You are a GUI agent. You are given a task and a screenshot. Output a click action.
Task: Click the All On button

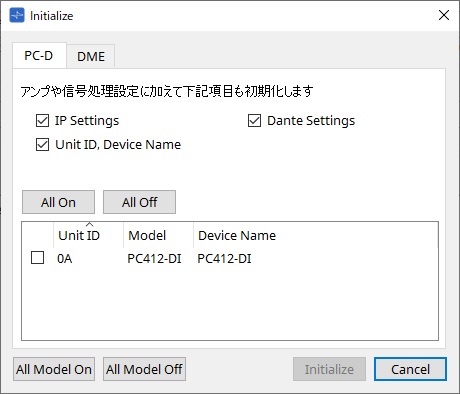58,202
